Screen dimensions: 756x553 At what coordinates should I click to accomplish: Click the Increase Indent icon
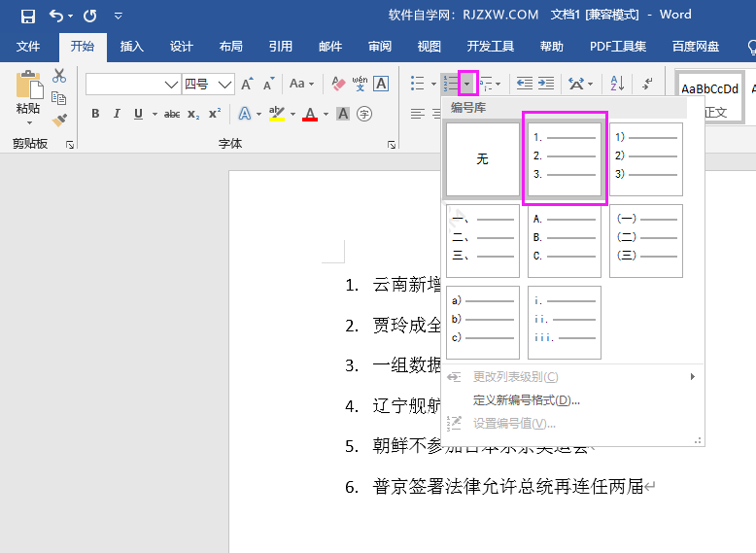[546, 84]
